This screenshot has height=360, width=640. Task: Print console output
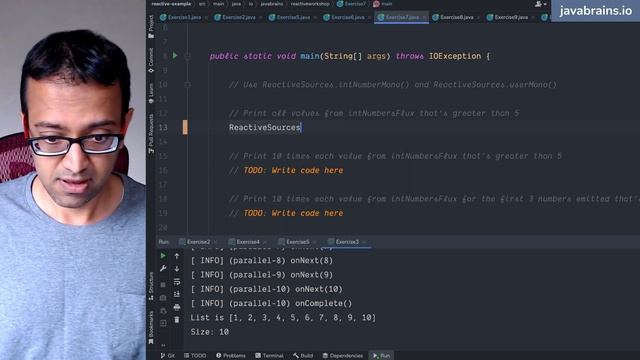point(177,307)
